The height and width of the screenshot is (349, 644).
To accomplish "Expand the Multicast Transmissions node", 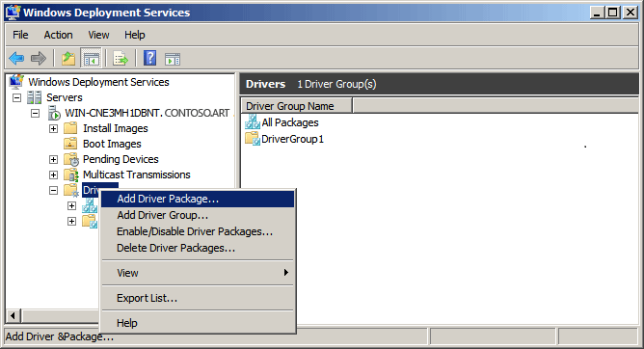I will (x=53, y=174).
